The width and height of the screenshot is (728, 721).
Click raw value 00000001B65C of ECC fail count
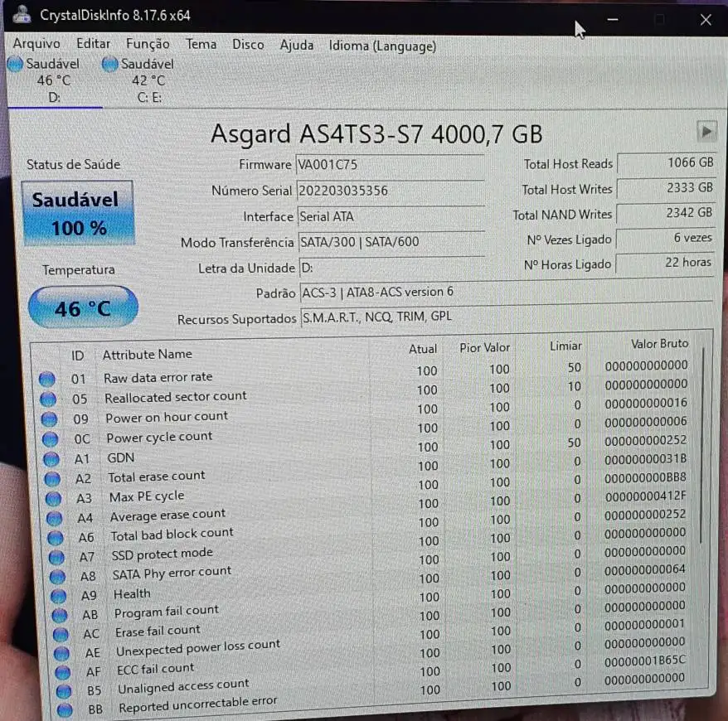point(644,661)
